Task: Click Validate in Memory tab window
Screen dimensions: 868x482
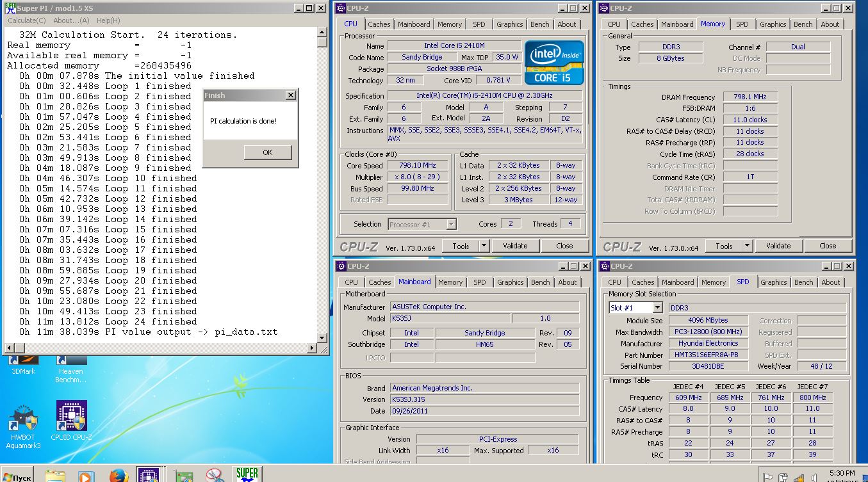Action: (778, 246)
